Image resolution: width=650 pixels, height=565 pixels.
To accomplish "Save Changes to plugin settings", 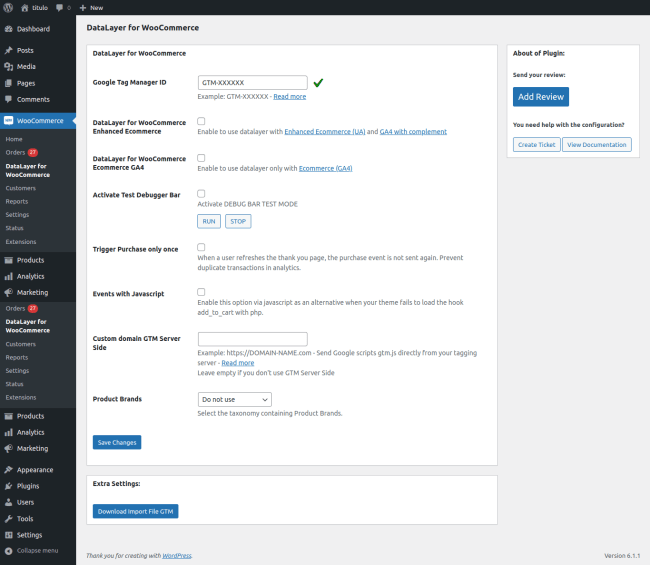I will tap(117, 442).
